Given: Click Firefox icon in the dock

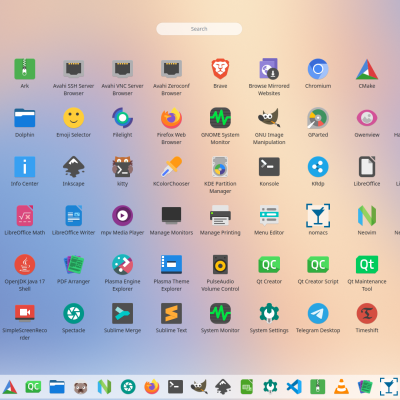Looking at the screenshot, I should 152,387.
